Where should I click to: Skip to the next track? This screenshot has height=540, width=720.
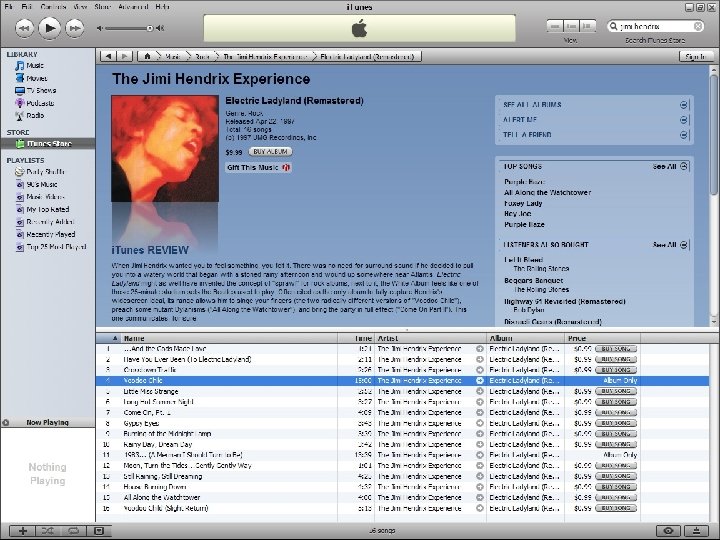point(74,28)
